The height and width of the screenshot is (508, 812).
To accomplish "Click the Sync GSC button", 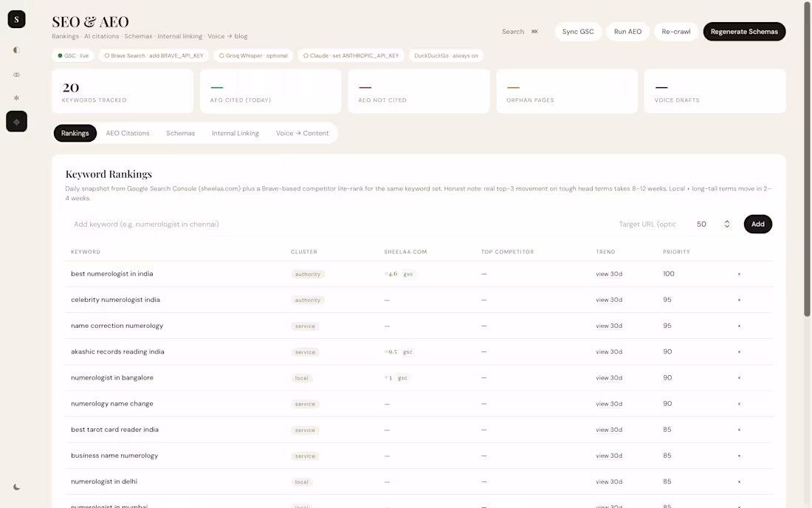I will click(578, 32).
